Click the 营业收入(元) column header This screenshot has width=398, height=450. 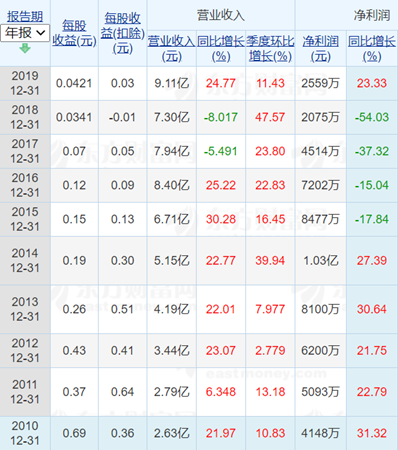(171, 48)
